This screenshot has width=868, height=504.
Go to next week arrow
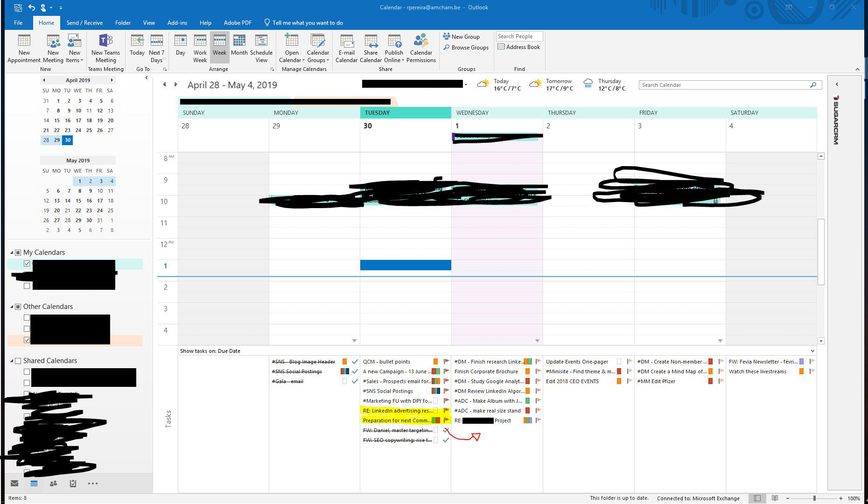176,84
